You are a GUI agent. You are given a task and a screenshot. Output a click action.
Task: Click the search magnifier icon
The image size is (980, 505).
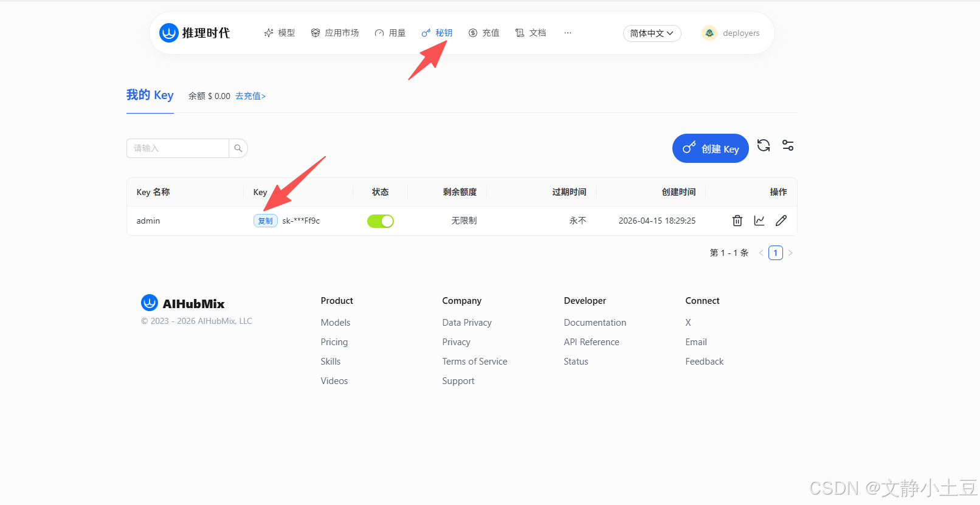(x=238, y=148)
